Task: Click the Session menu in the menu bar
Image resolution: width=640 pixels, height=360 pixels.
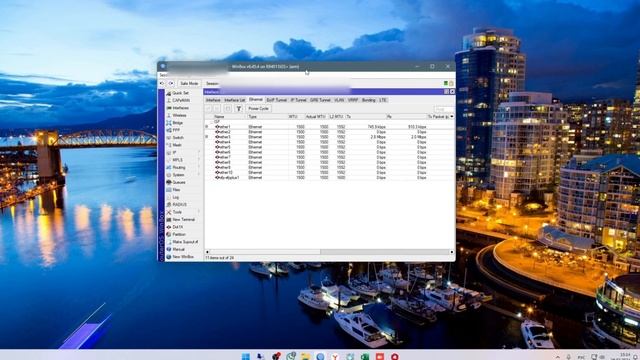Action: coord(163,75)
